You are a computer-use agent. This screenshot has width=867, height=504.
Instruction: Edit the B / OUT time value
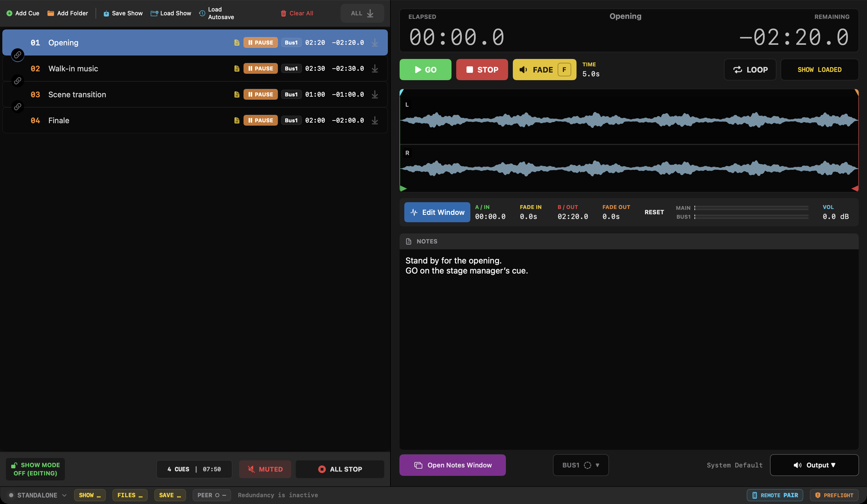point(572,217)
